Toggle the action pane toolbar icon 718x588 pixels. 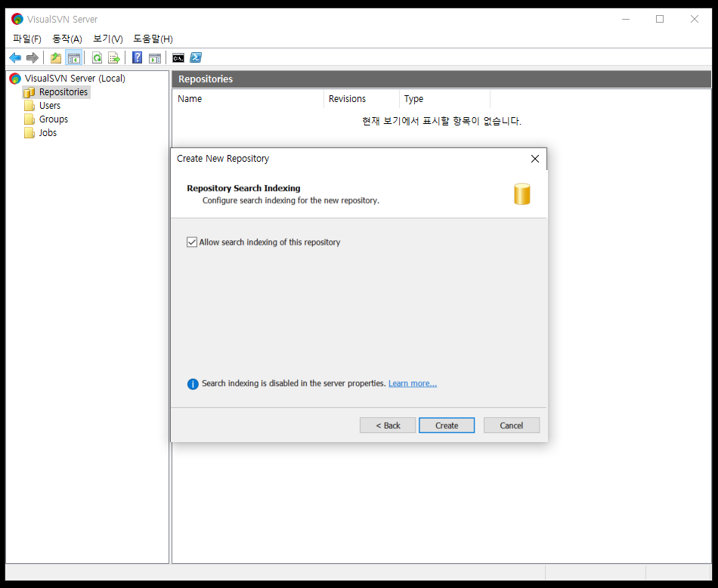tap(155, 57)
